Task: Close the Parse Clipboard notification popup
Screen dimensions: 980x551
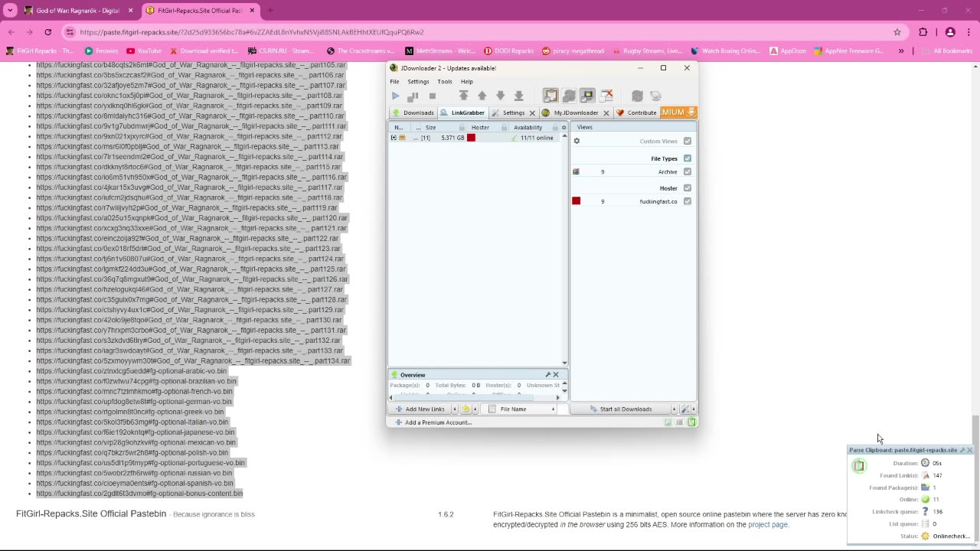Action: tap(970, 450)
